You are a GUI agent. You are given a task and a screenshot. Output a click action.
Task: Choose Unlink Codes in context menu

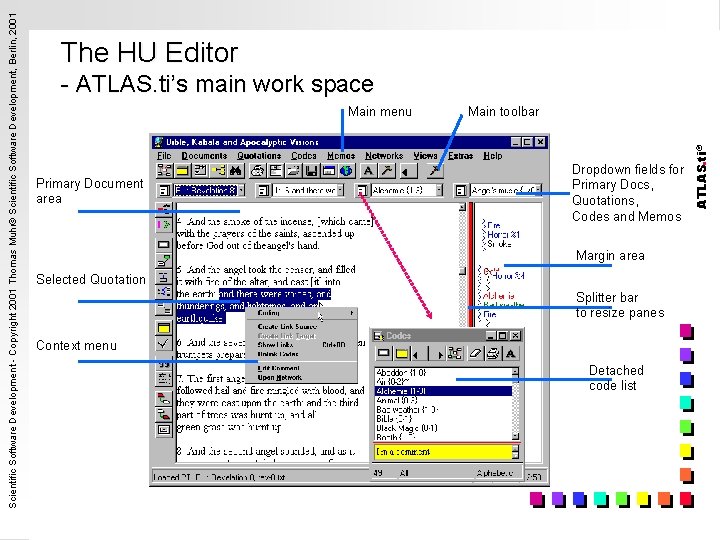(x=301, y=354)
